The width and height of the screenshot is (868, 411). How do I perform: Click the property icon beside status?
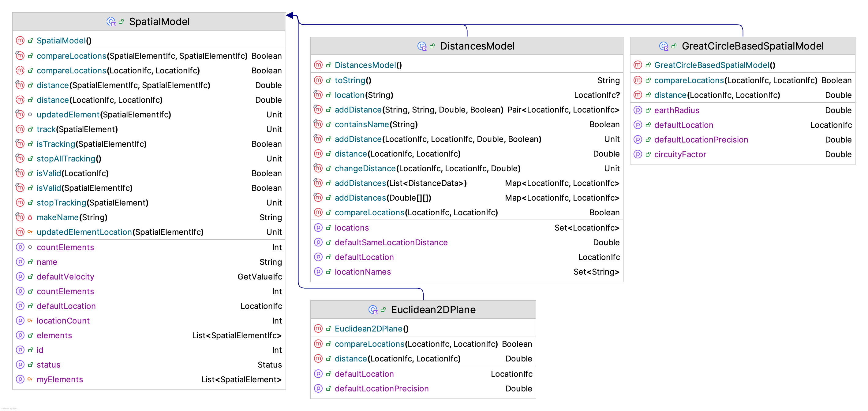coord(20,365)
